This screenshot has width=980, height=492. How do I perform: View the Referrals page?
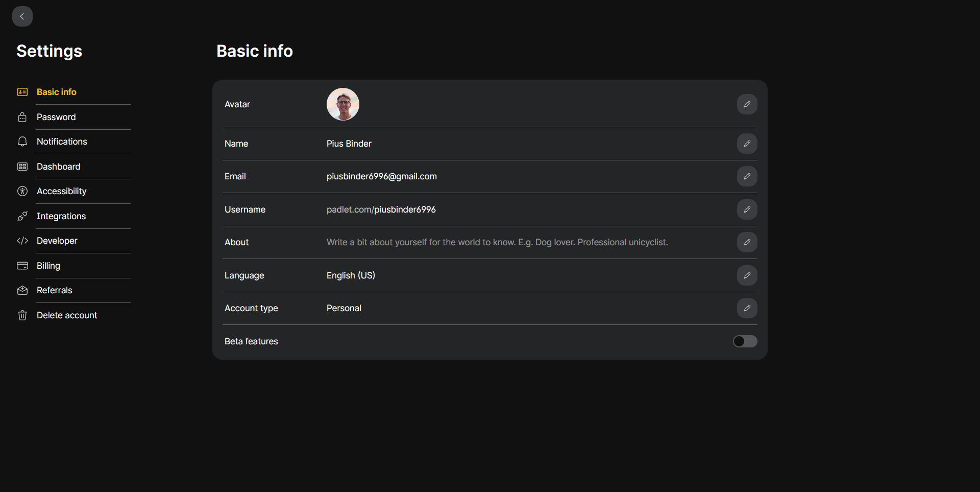click(x=54, y=290)
